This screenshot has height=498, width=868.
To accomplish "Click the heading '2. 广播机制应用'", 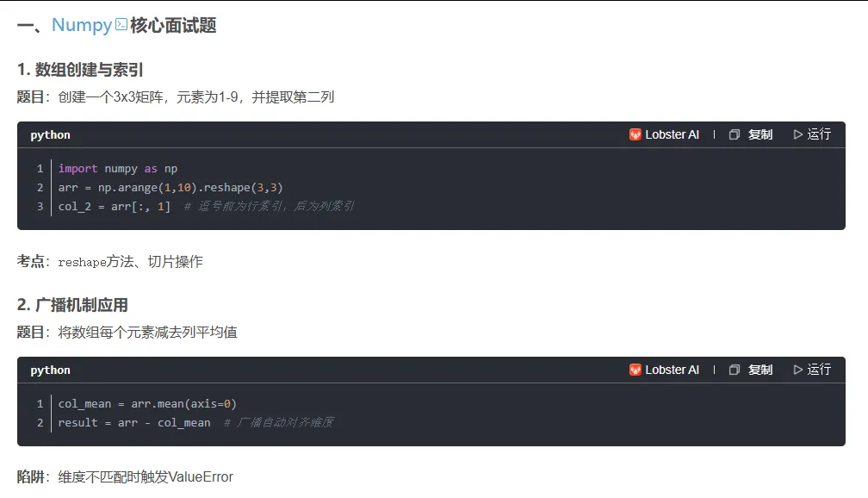I will [72, 305].
